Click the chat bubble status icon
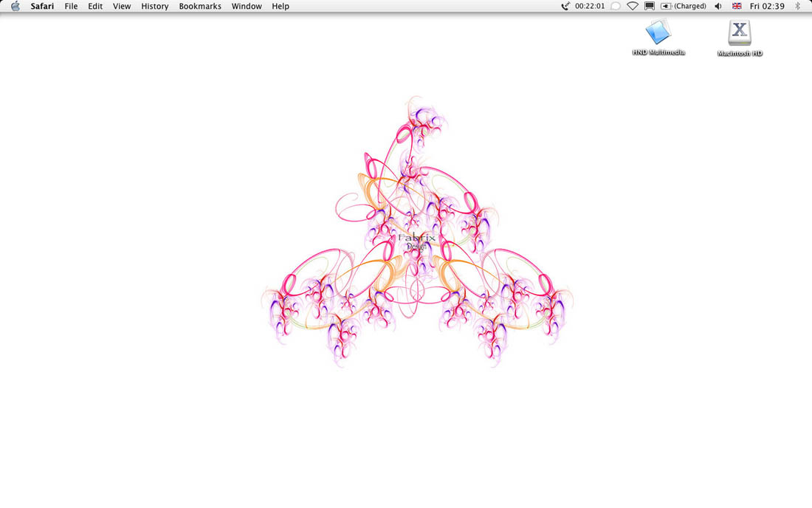Image resolution: width=812 pixels, height=508 pixels. [x=615, y=6]
